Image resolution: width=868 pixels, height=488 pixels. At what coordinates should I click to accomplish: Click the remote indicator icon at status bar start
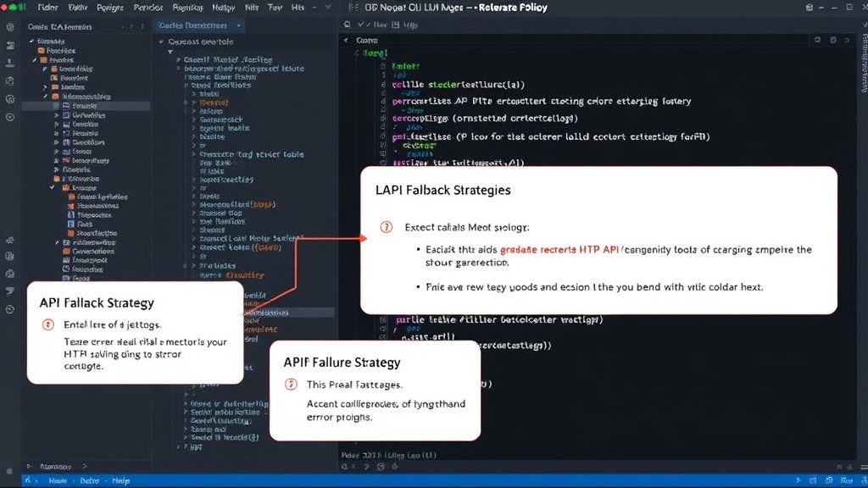pyautogui.click(x=28, y=480)
